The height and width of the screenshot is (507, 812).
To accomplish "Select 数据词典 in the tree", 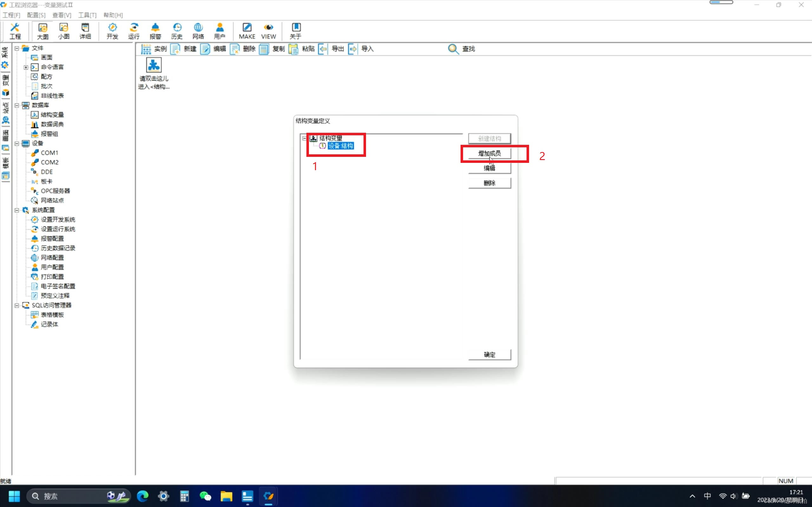I will (x=52, y=125).
